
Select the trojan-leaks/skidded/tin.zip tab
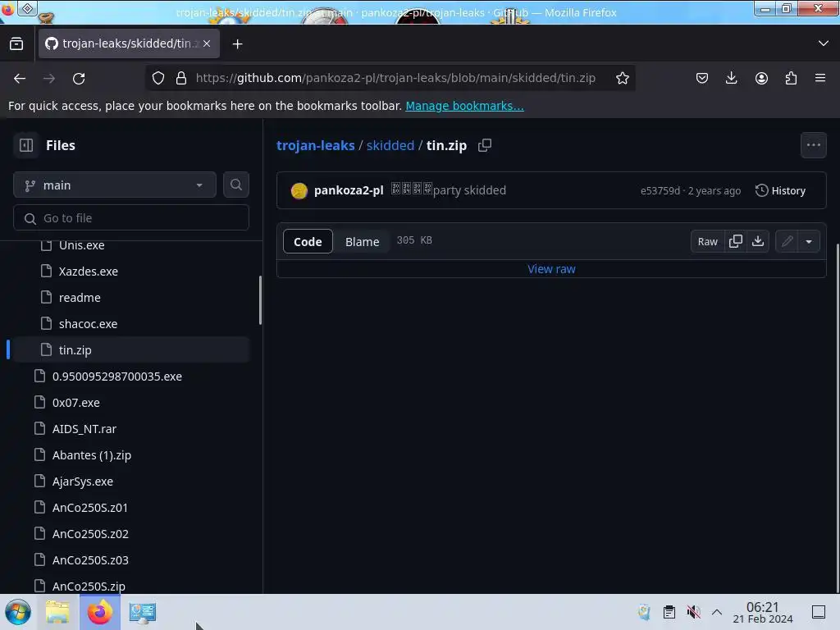[x=129, y=43]
